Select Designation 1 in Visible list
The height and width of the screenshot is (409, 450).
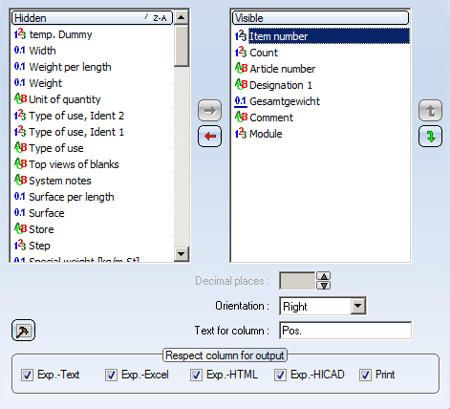click(x=281, y=85)
